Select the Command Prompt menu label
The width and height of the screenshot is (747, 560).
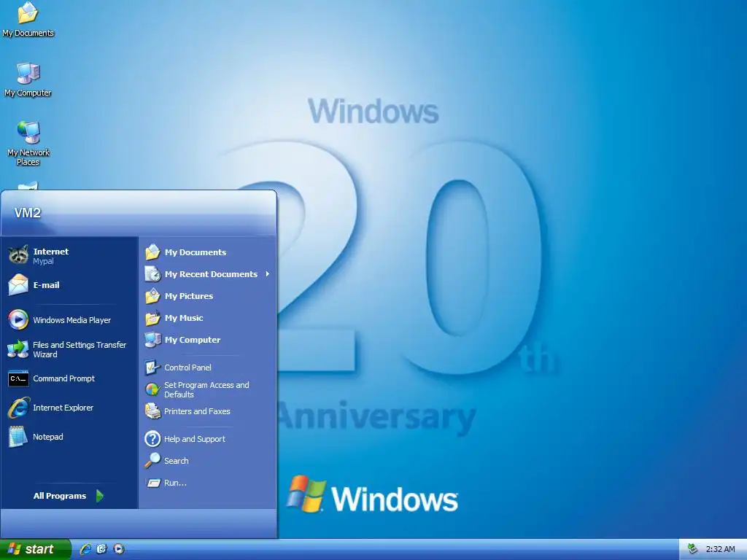64,378
